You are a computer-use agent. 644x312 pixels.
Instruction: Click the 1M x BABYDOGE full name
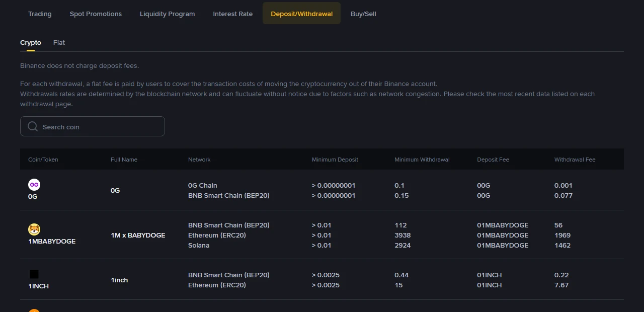138,235
